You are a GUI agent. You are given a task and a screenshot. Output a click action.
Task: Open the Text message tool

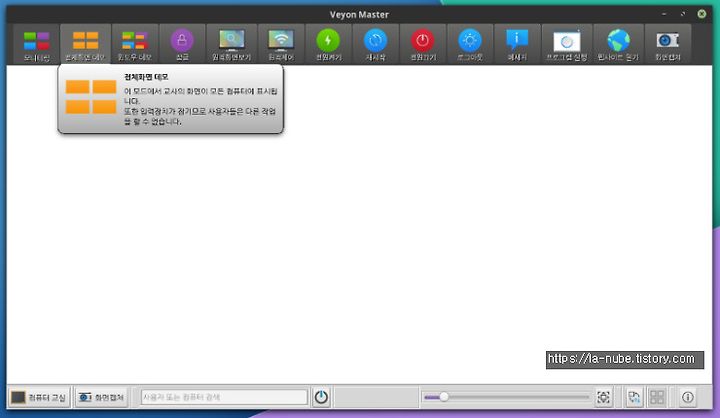(517, 45)
